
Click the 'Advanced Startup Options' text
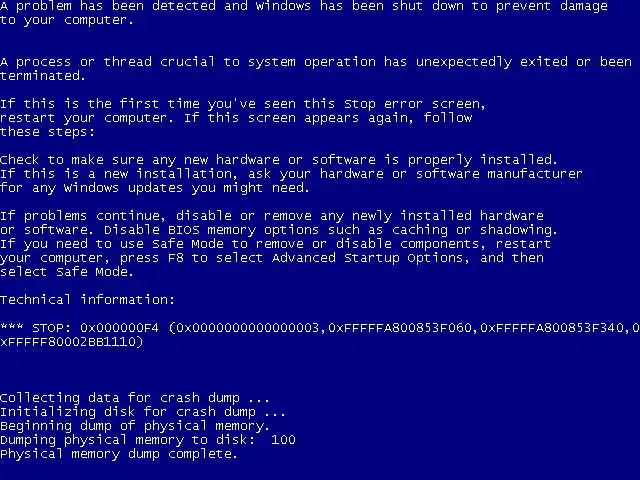click(x=367, y=258)
